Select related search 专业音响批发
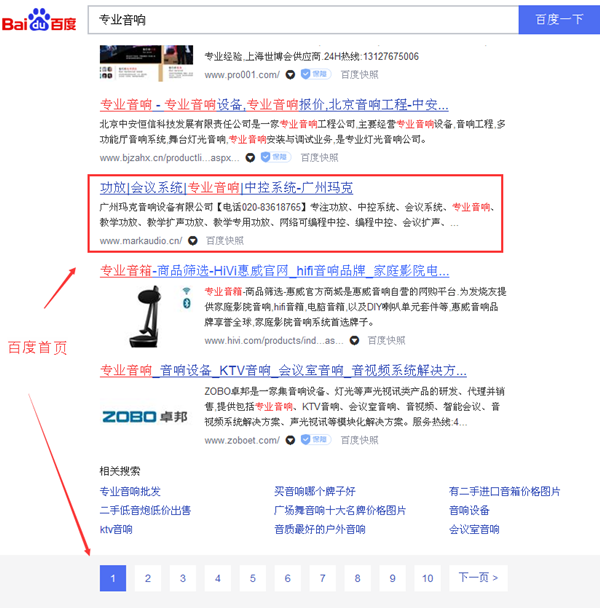The height and width of the screenshot is (608, 600). tap(129, 491)
